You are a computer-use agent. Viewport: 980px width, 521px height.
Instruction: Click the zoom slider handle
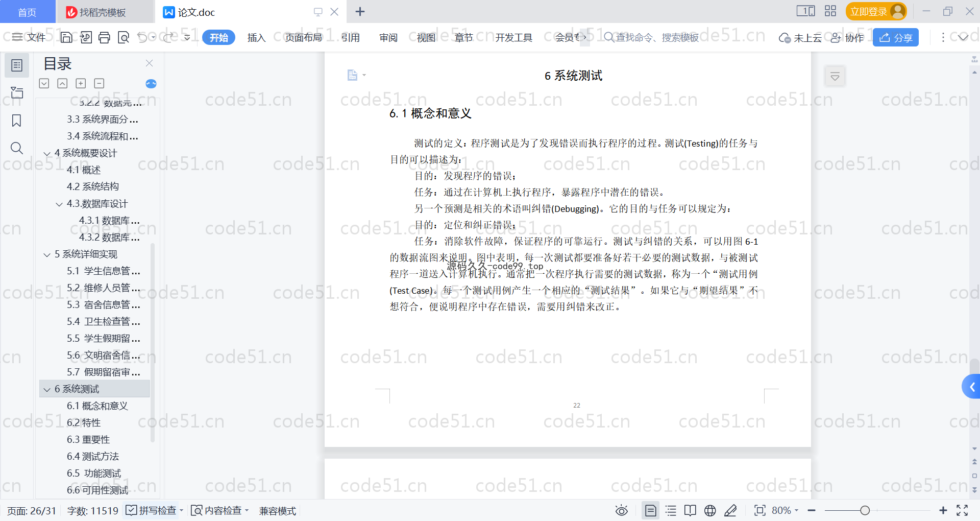(865, 510)
